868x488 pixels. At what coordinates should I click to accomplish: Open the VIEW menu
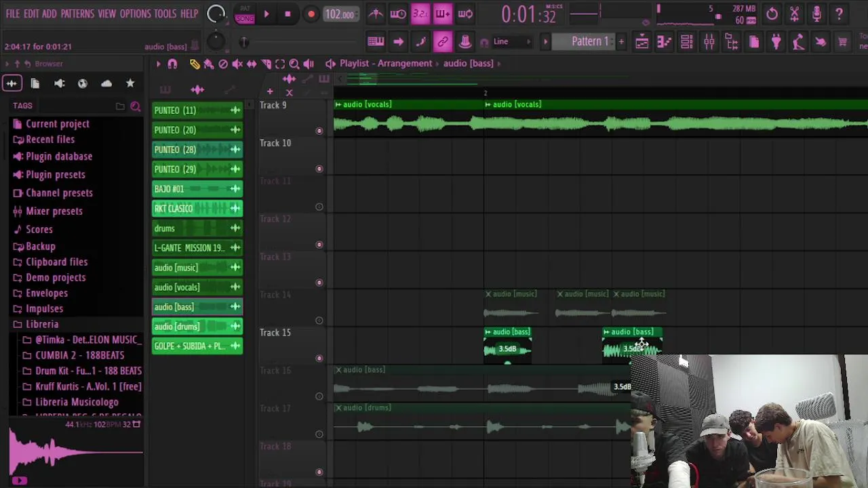(106, 14)
